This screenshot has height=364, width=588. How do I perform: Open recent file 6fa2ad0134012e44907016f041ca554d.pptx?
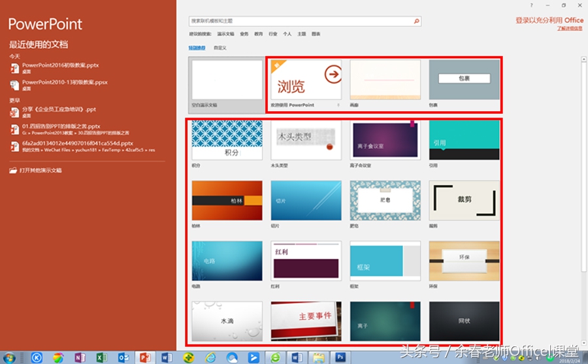[x=78, y=143]
